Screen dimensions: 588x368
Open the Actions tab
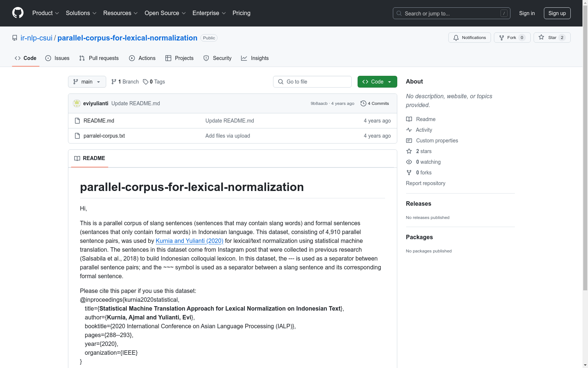point(142,58)
